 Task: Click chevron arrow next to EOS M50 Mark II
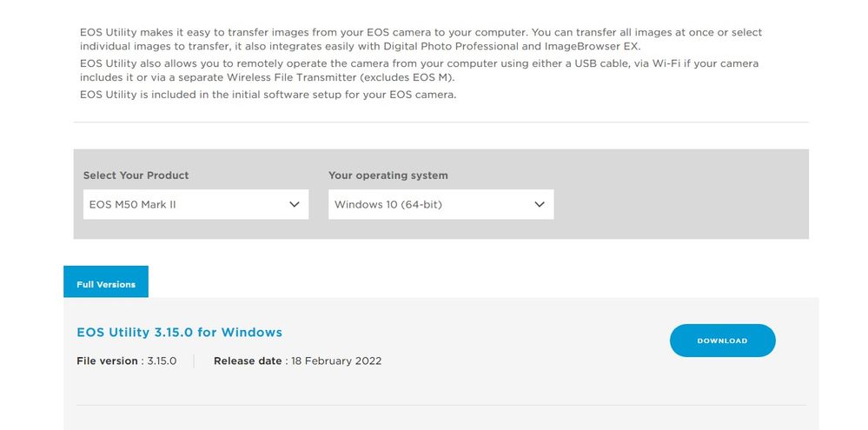293,205
